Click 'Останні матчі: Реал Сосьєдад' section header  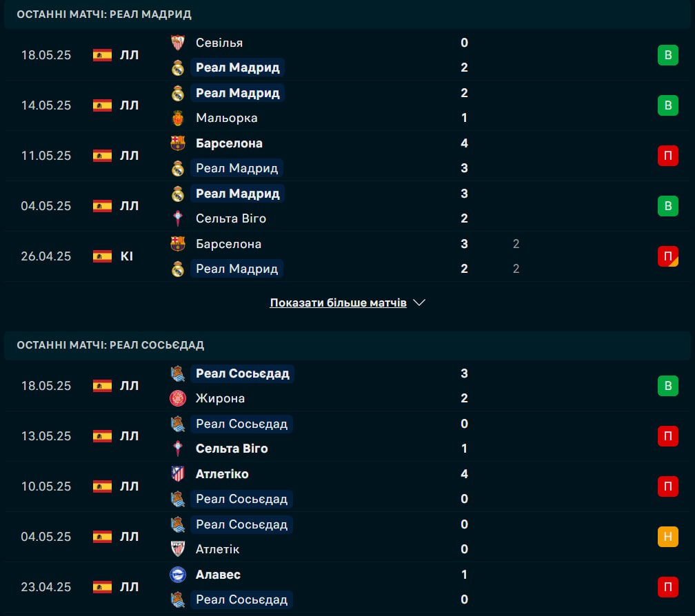pos(110,345)
